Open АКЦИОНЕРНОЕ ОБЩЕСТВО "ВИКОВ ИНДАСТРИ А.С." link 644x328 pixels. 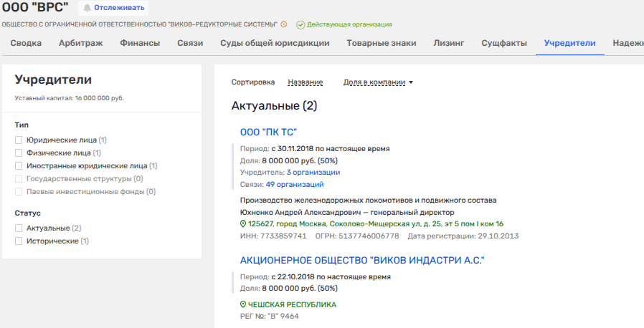coord(362,260)
